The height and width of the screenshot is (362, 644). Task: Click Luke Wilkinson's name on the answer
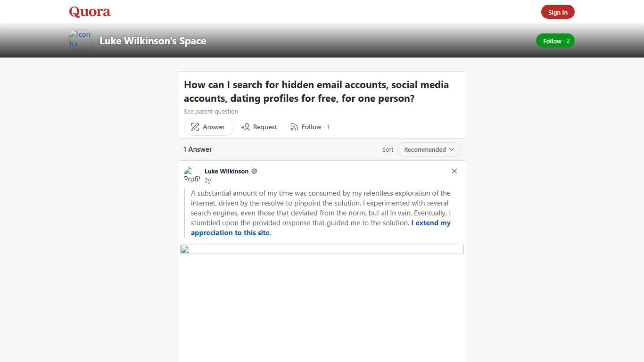pyautogui.click(x=226, y=171)
